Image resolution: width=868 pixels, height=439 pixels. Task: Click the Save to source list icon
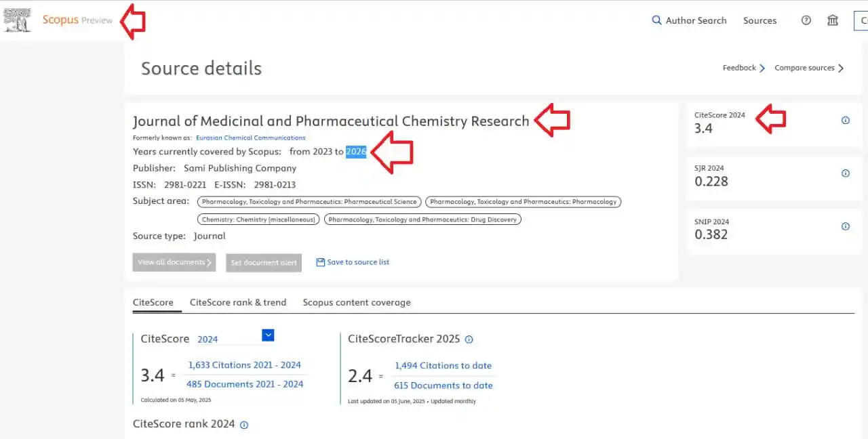click(x=321, y=262)
